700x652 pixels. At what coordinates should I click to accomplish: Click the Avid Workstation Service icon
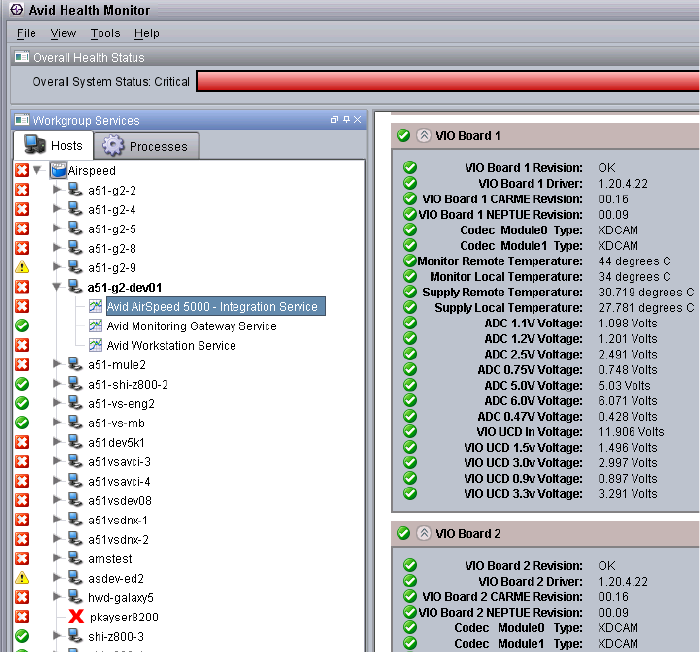coord(95,345)
